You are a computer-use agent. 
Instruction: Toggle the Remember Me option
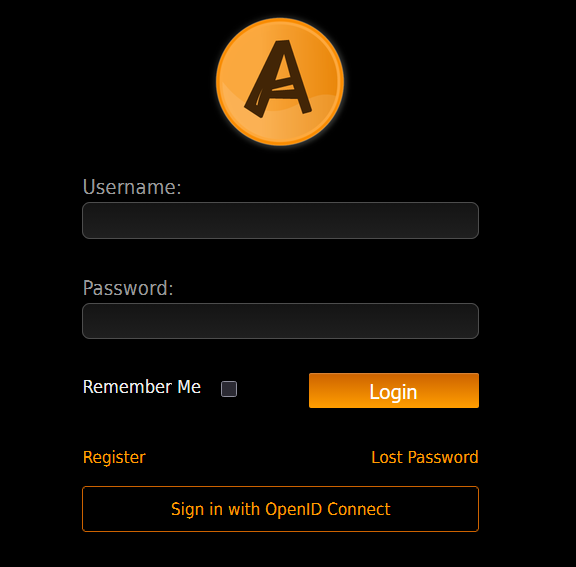[x=229, y=389]
